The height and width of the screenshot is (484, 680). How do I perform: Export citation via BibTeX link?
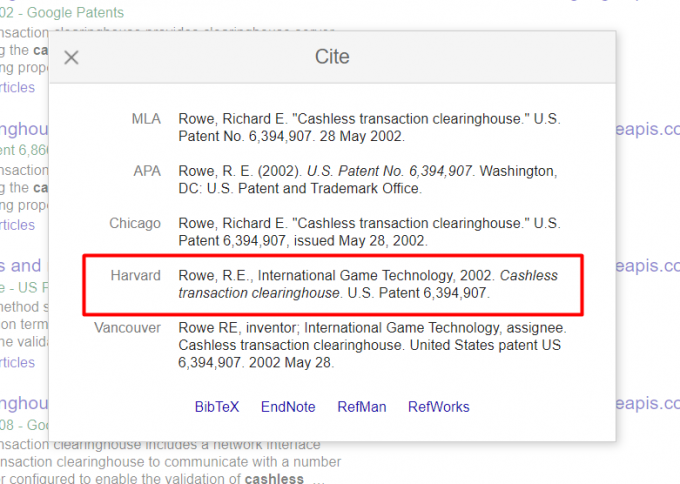217,407
